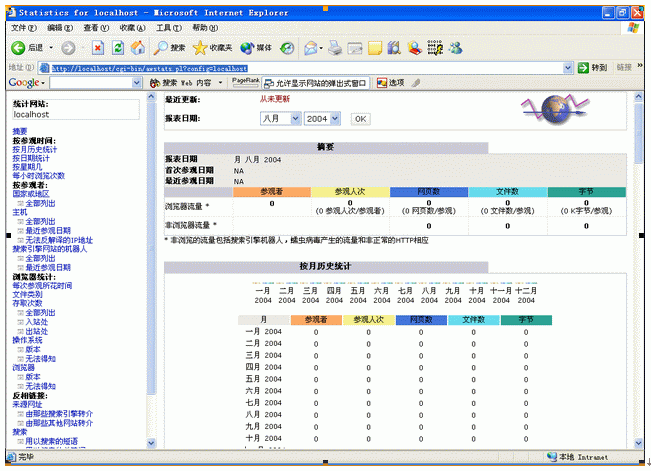Click the Media (媒体) toolbar icon
Image resolution: width=651 pixels, height=471 pixels.
coord(255,47)
